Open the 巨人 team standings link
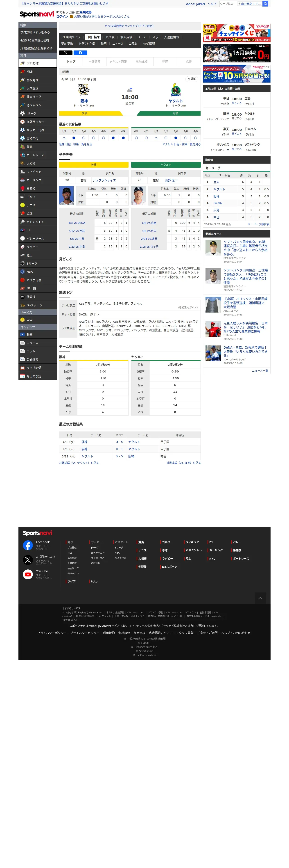 [216, 182]
